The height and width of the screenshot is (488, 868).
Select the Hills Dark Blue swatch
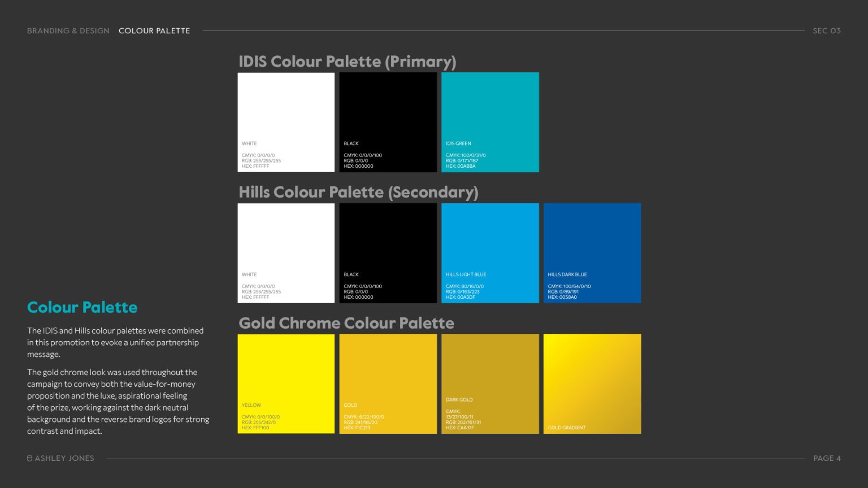coord(592,253)
